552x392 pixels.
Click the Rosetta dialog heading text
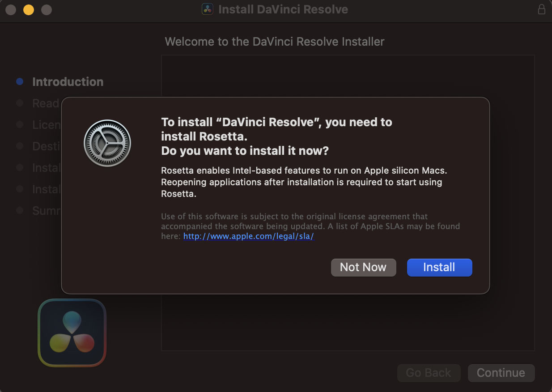(276, 136)
